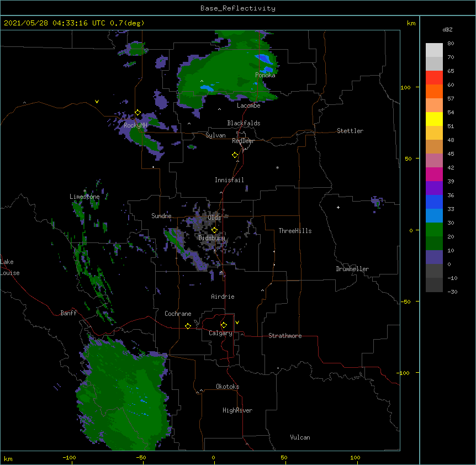Click the timestamp 2021/05/28 04:33:16 UTC

55,23
